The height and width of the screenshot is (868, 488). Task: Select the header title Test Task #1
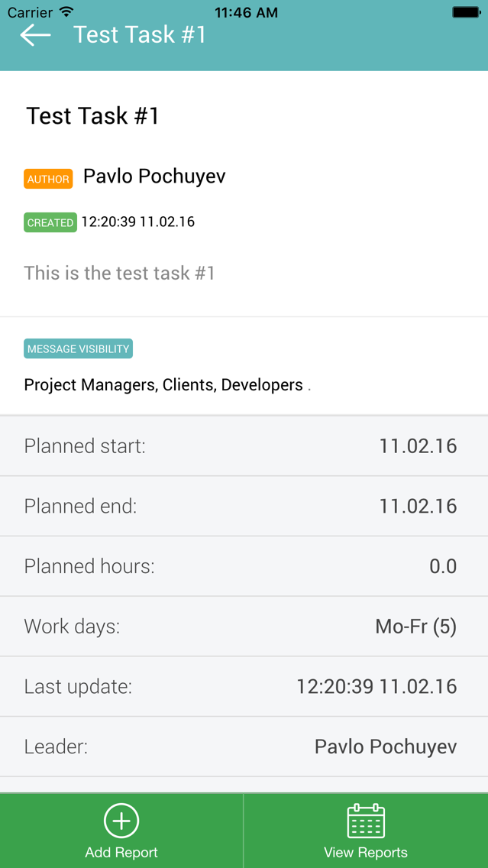pos(140,34)
